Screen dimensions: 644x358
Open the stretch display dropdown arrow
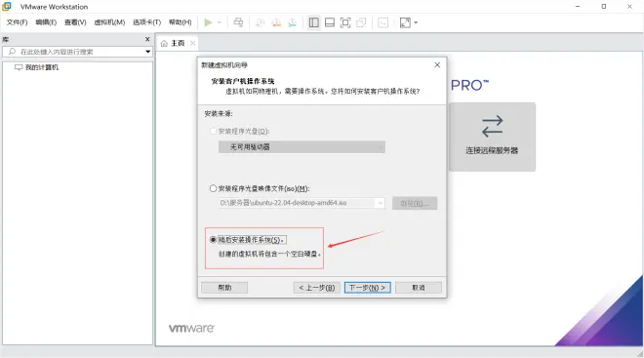[416, 22]
